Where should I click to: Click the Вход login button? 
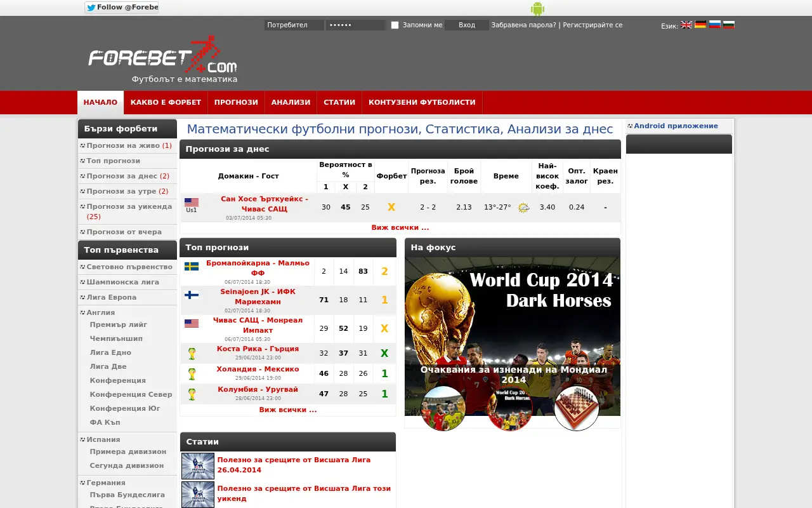(467, 25)
